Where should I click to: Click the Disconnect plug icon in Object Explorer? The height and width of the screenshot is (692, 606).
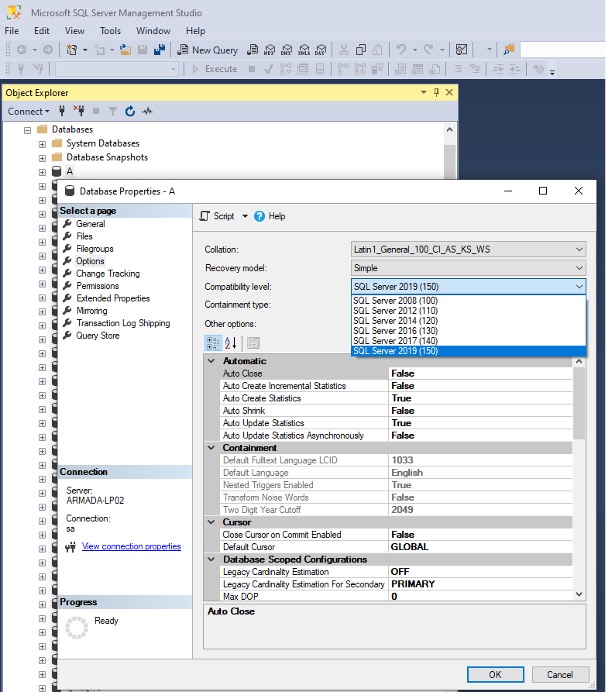point(79,111)
